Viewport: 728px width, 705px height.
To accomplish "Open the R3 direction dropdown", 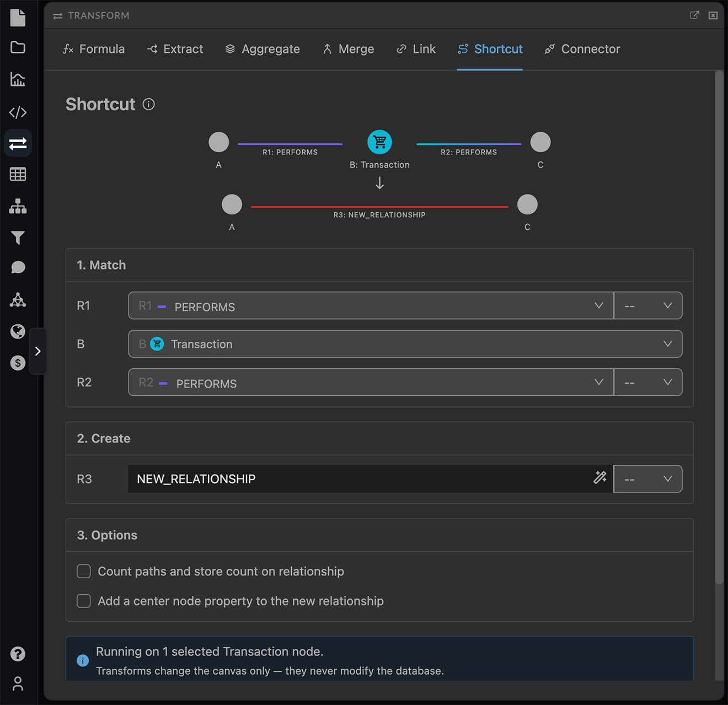I will [x=648, y=479].
